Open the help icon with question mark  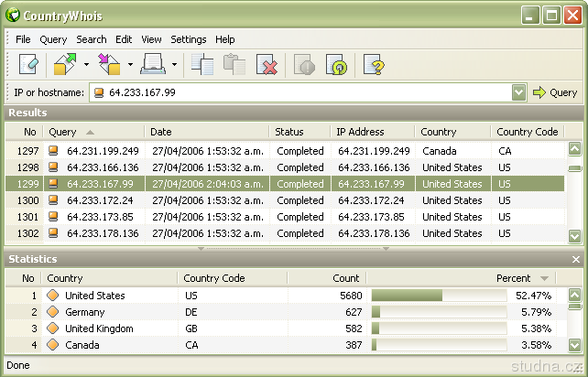[x=373, y=65]
